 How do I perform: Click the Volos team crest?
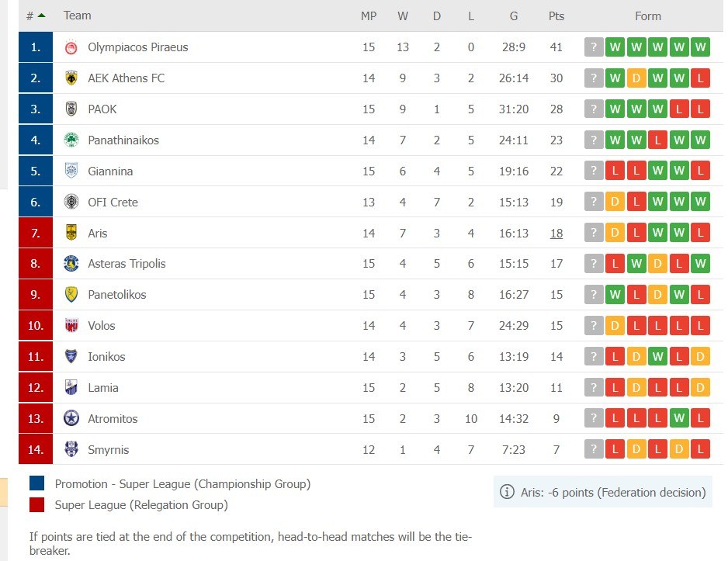(71, 326)
